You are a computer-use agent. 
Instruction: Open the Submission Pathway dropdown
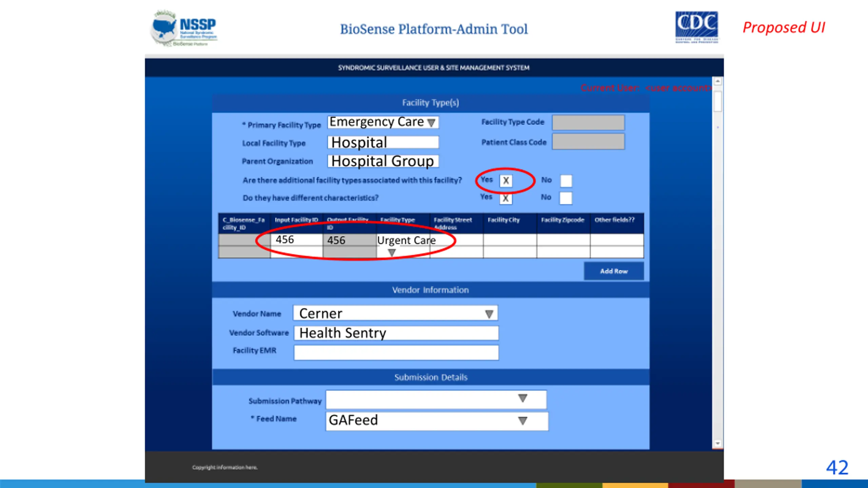(x=522, y=399)
